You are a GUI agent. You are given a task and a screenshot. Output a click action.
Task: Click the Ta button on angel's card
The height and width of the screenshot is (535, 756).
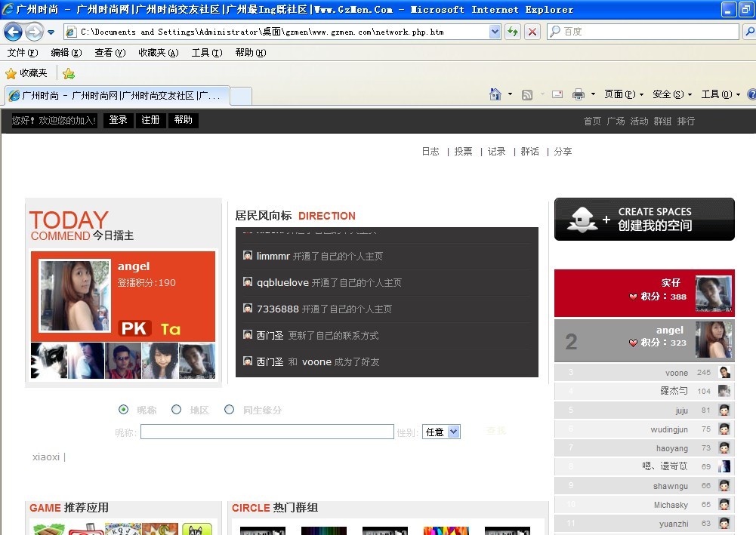170,329
